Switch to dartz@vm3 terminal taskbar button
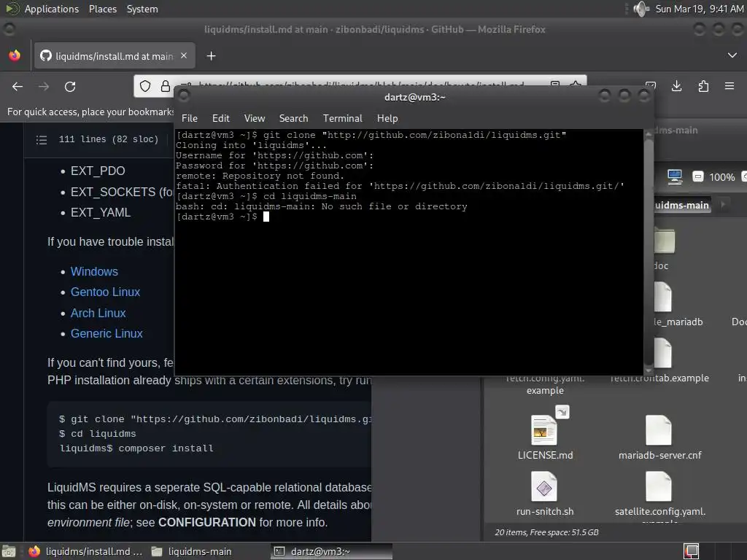Image resolution: width=747 pixels, height=560 pixels. (x=332, y=551)
